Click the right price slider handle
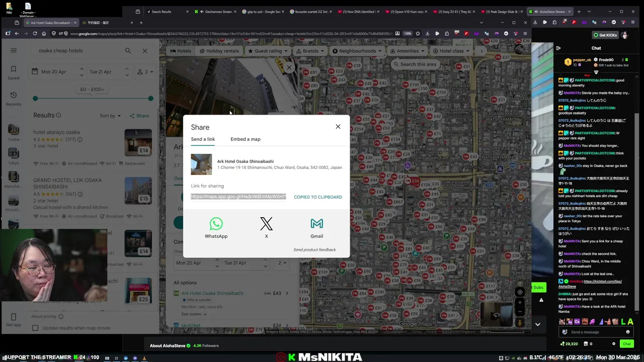644x362 pixels. click(150, 99)
